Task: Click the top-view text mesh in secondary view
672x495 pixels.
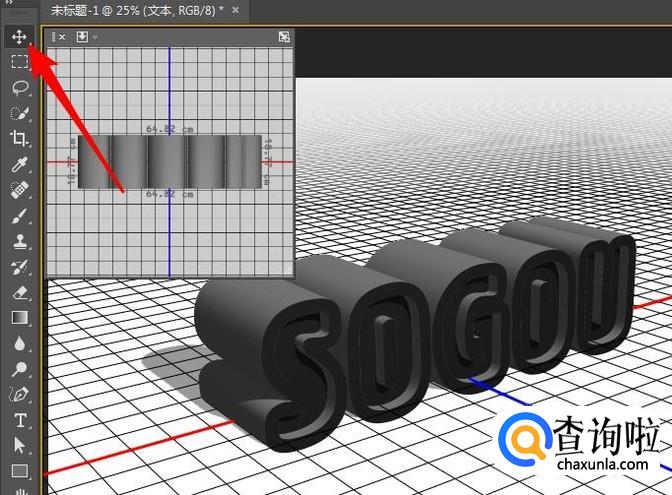Action: 170,162
